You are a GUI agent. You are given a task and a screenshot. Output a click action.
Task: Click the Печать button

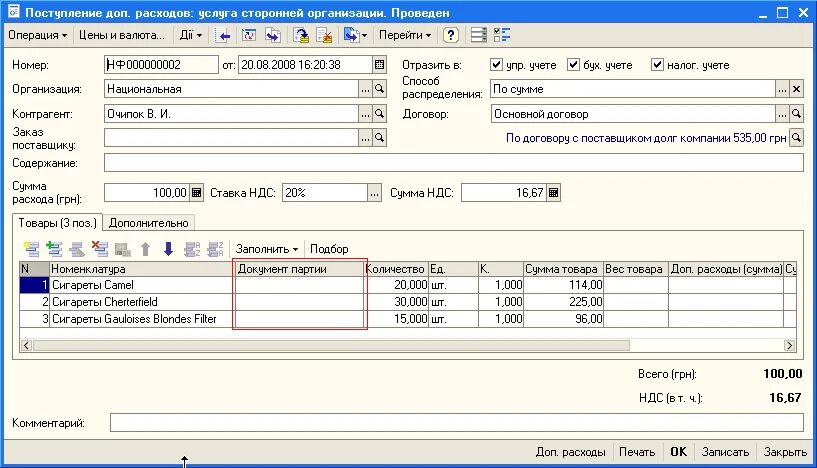pyautogui.click(x=637, y=452)
